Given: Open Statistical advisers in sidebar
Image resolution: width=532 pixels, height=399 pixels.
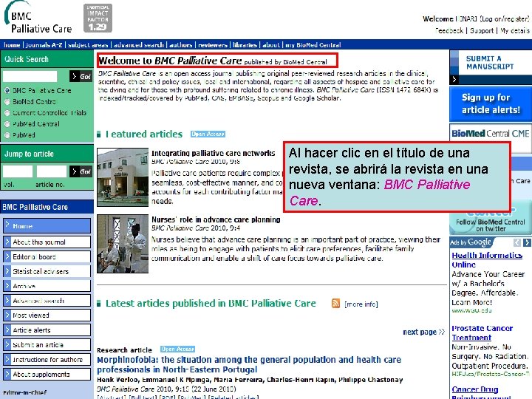Looking at the screenshot, I should pyautogui.click(x=47, y=271).
